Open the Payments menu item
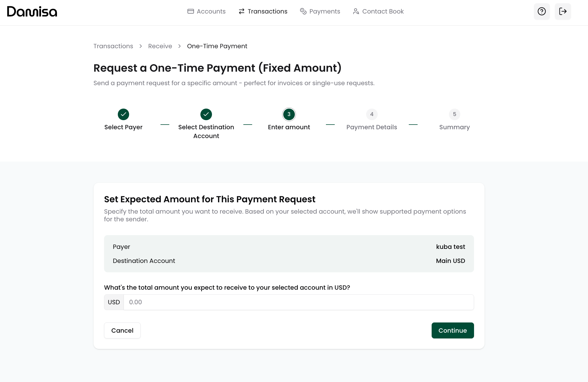Image resolution: width=588 pixels, height=382 pixels. tap(325, 11)
